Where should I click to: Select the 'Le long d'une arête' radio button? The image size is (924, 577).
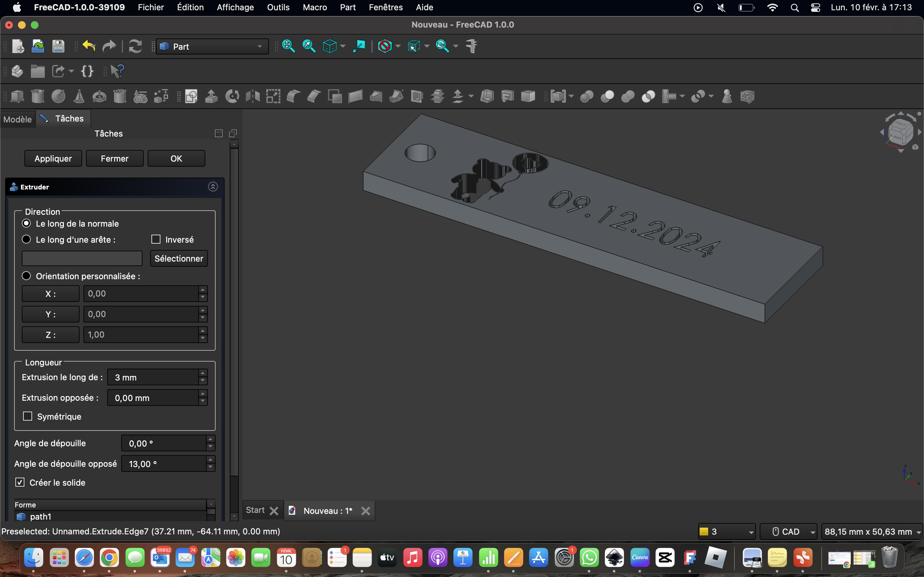point(26,239)
